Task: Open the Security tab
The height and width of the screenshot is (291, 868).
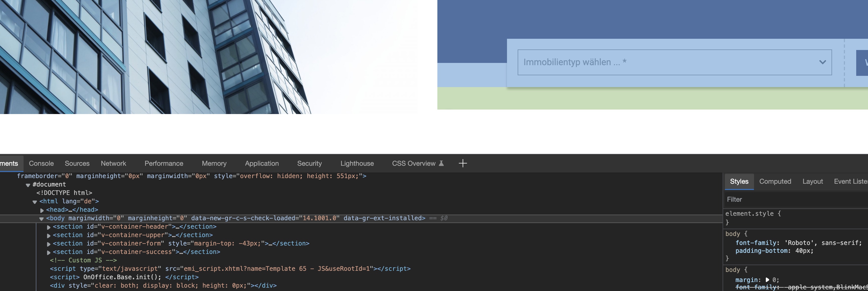Action: 309,163
